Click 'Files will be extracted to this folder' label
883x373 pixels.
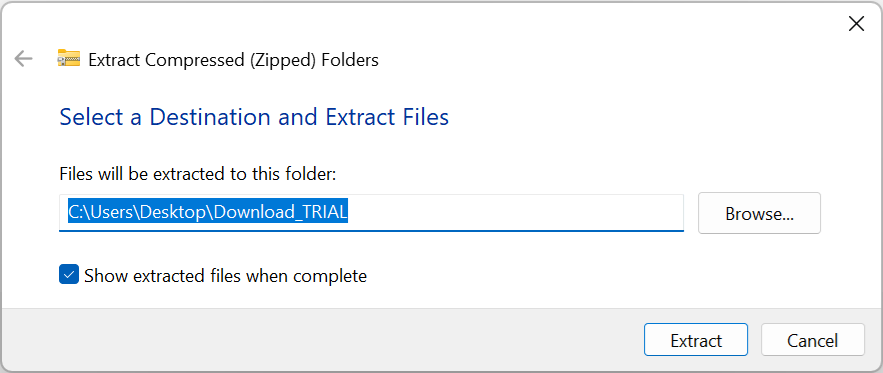click(198, 174)
